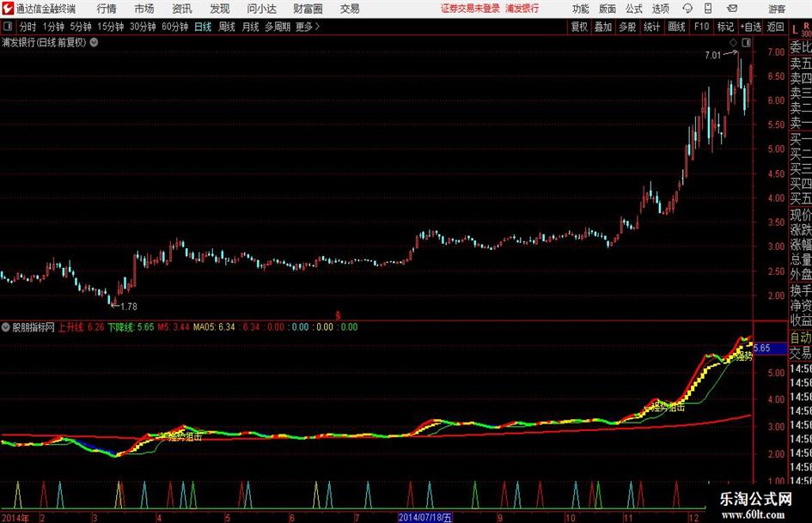Click the 上升线: 6.26 indicator value
Viewport: 812px width, 523px height.
point(81,327)
